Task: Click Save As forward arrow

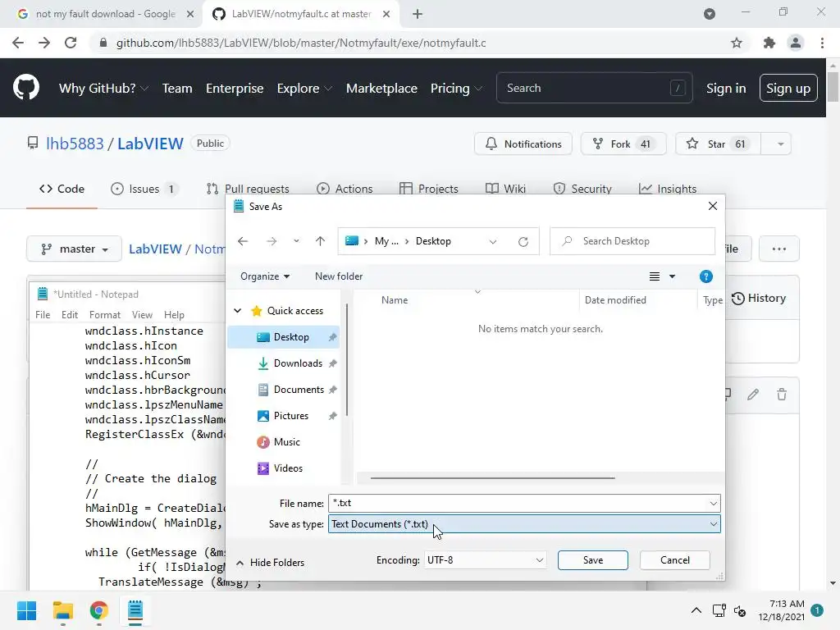Action: click(272, 242)
